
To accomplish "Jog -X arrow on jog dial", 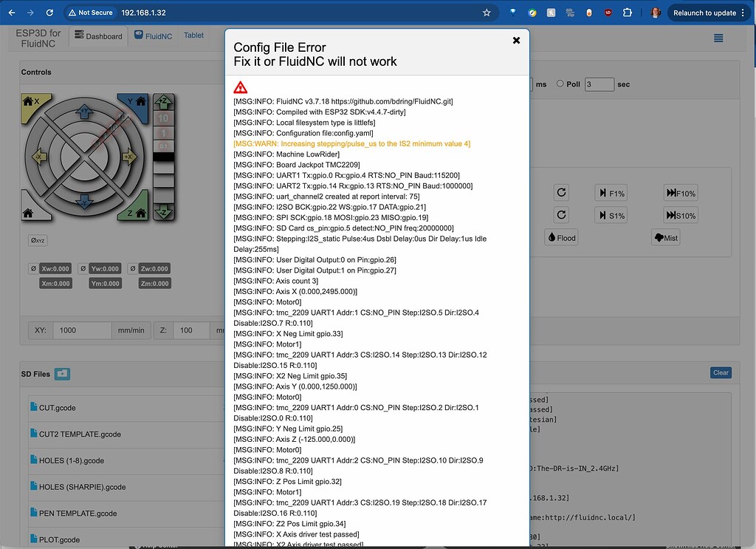I will [39, 157].
